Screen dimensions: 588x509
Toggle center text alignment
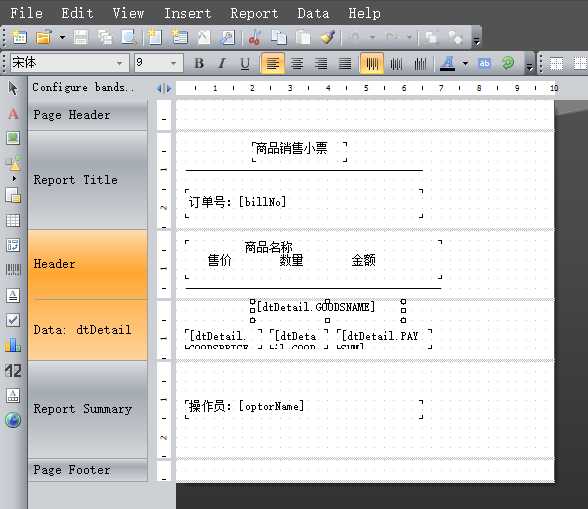tap(297, 63)
